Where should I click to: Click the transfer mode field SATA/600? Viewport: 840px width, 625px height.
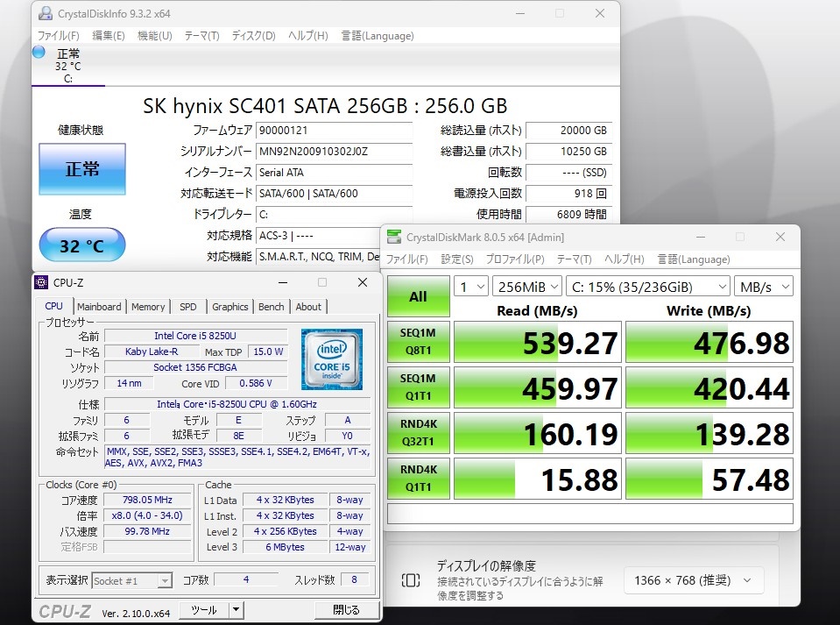point(334,194)
